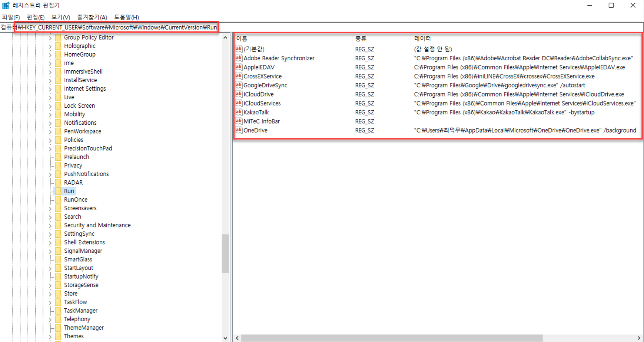
Task: Expand the Group Policy Editor node
Action: click(50, 38)
